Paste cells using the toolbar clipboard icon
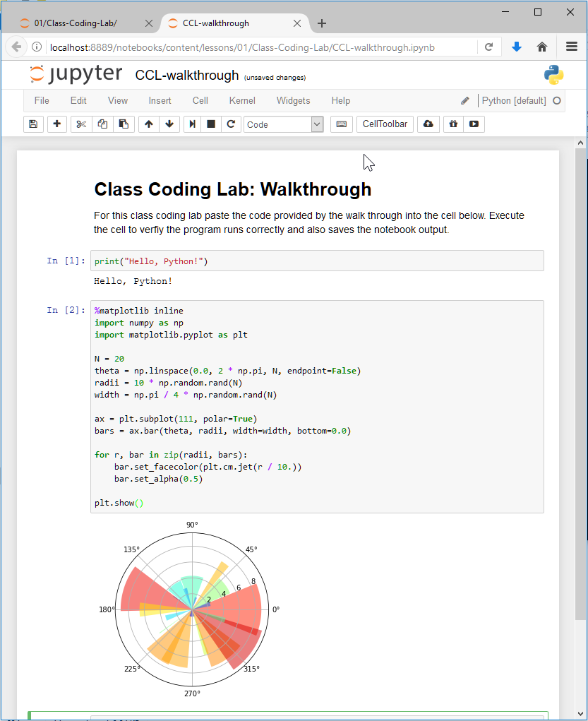This screenshot has height=721, width=588. point(123,124)
